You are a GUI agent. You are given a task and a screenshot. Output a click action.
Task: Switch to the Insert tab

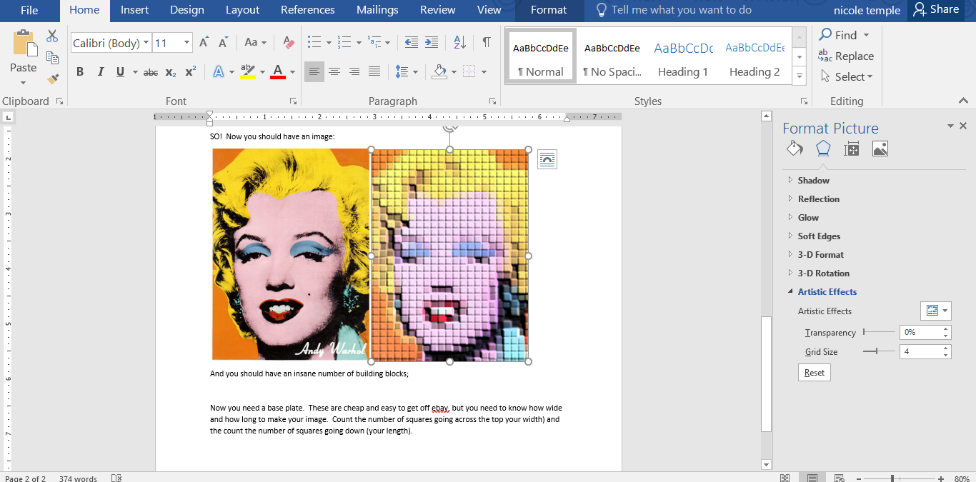coord(134,10)
